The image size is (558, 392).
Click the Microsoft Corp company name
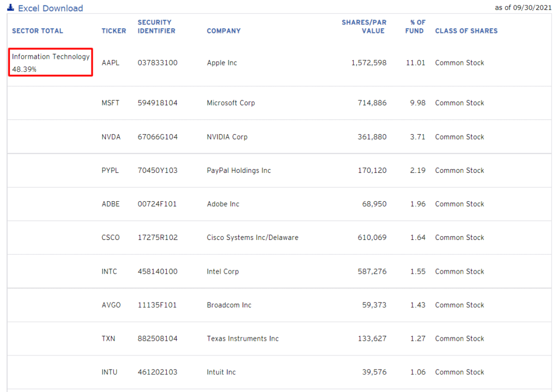[231, 103]
